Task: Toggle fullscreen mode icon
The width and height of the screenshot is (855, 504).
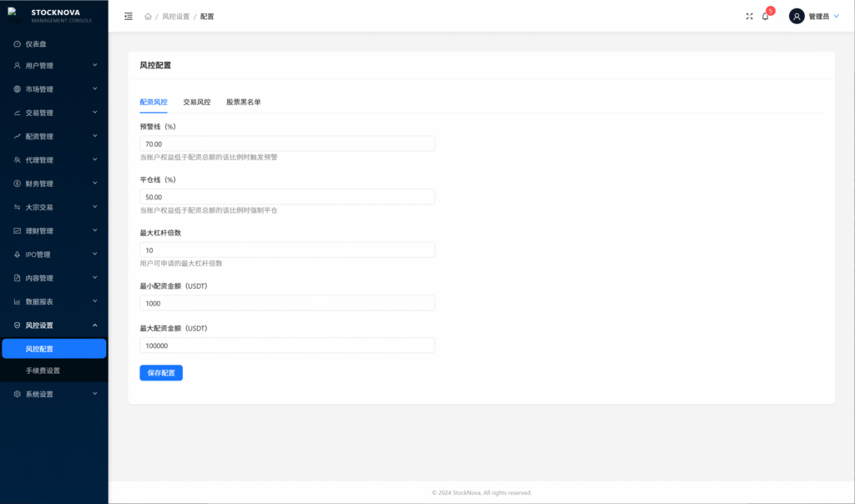Action: (749, 16)
